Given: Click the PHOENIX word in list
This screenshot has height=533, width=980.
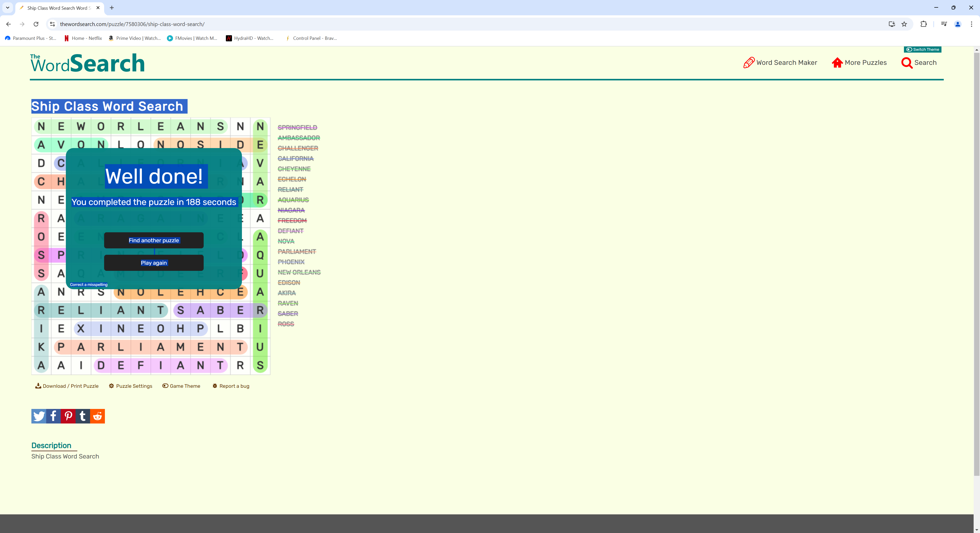Looking at the screenshot, I should [x=291, y=262].
